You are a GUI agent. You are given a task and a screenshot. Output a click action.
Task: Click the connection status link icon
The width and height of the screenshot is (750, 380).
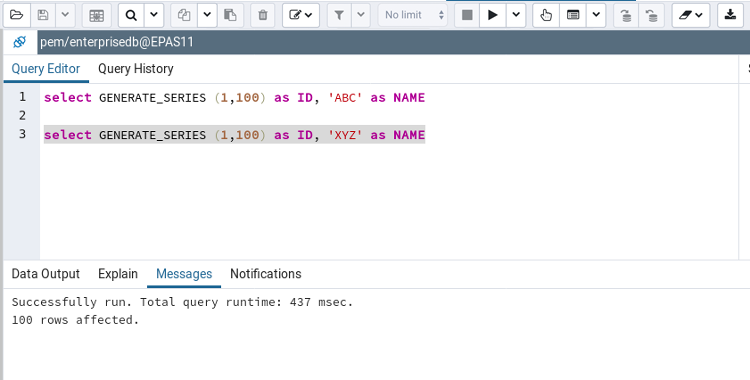pos(20,42)
